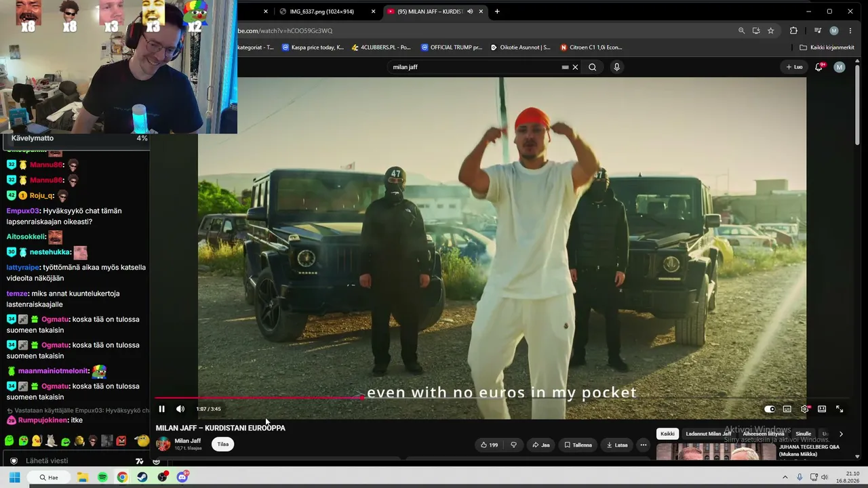Switch to theater mode in the player

click(822, 409)
